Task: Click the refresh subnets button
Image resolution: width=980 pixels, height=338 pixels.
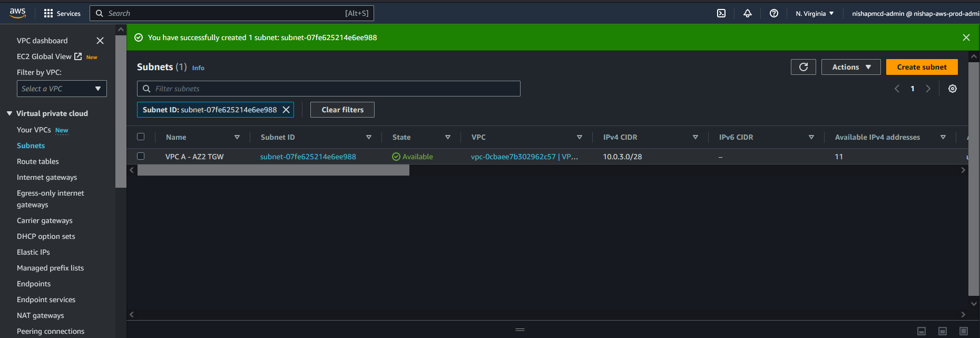Action: point(803,67)
